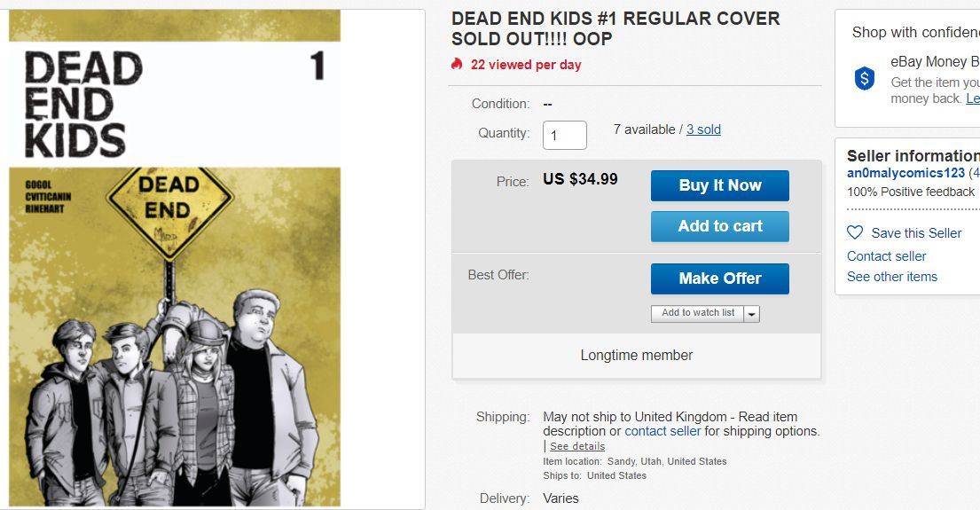Click contact seller link in Shipping text

662,432
